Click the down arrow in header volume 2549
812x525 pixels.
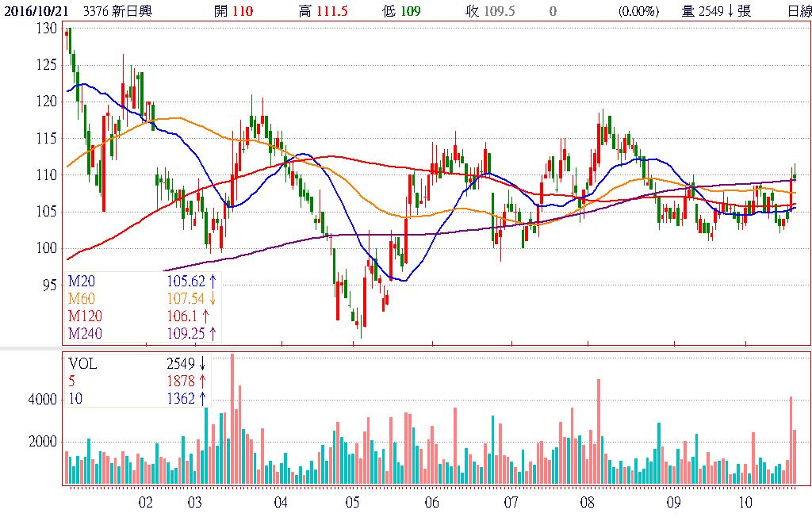point(731,11)
